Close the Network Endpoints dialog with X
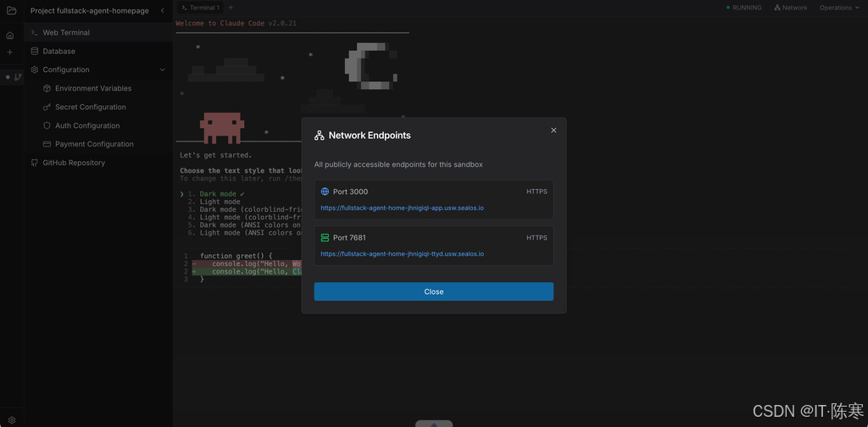 tap(554, 130)
